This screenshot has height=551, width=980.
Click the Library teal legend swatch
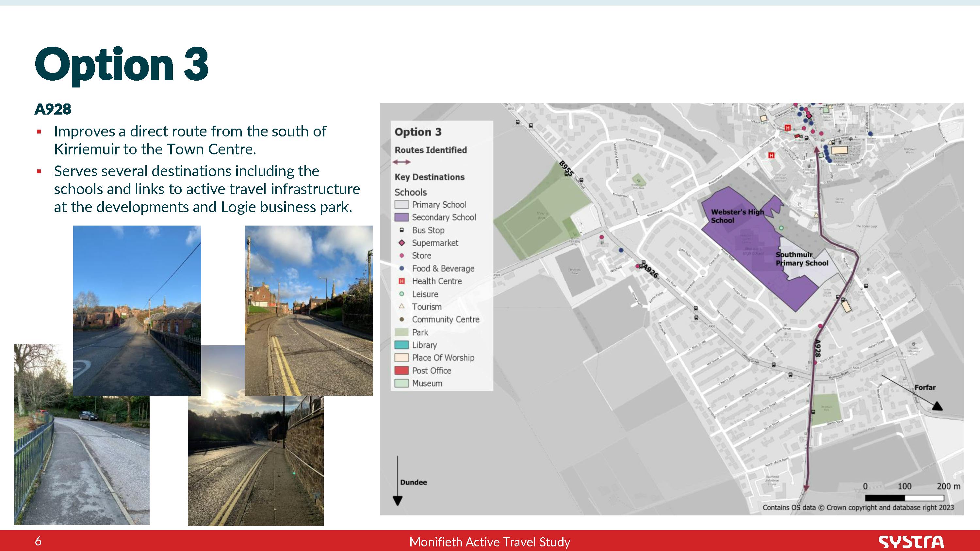point(401,345)
